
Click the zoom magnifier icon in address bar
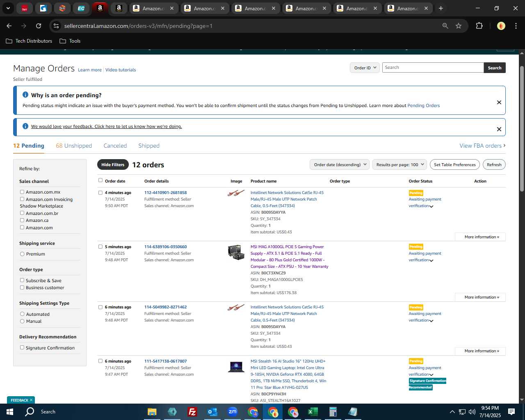pyautogui.click(x=445, y=26)
